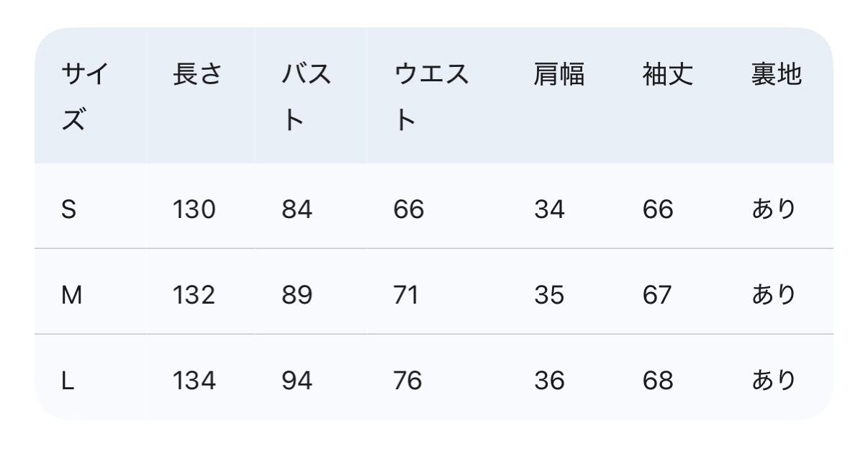Click the あり cell in S row
Image resolution: width=868 pixels, height=449 pixels.
[x=774, y=209]
